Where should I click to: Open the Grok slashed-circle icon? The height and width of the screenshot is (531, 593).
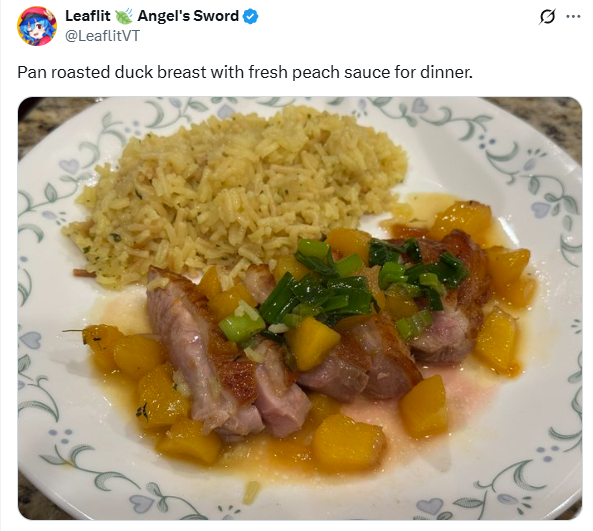tap(547, 17)
